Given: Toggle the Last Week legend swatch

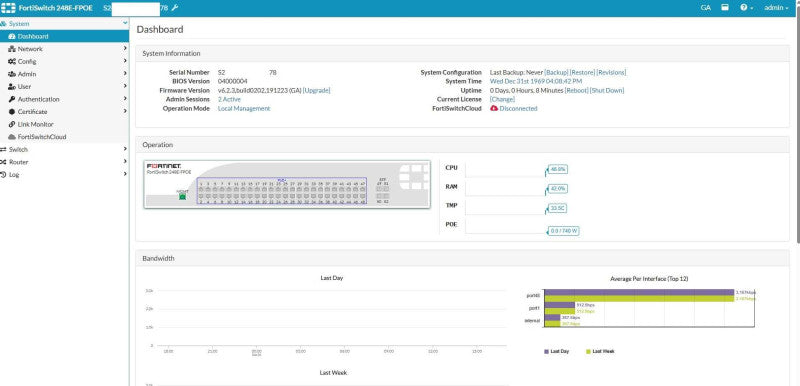Looking at the screenshot, I should (x=588, y=351).
